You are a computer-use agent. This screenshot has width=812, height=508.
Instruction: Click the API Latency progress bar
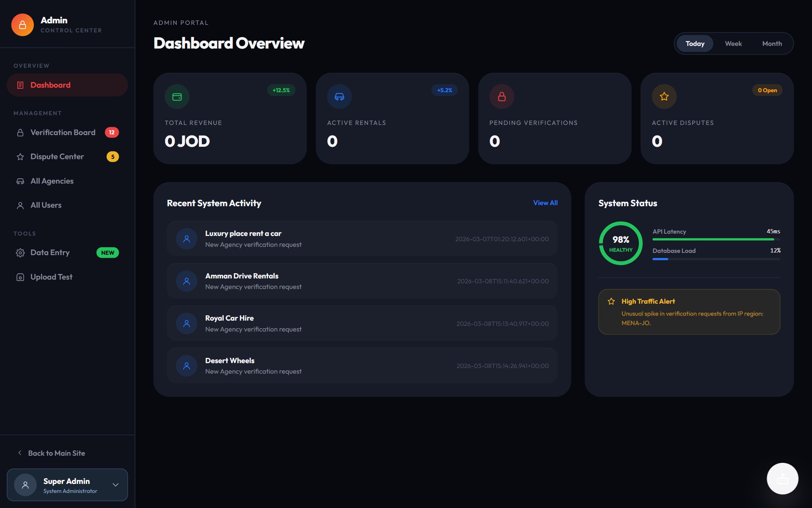[x=717, y=239]
